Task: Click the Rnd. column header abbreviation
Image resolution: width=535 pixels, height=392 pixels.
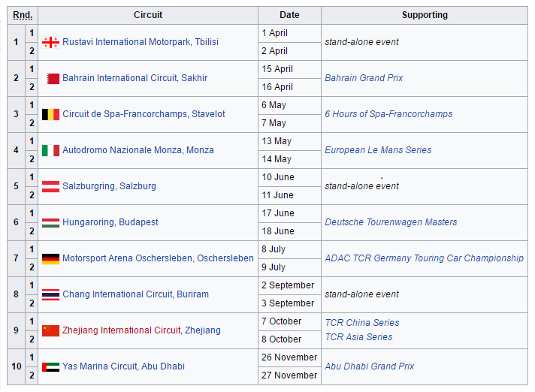Action: pyautogui.click(x=23, y=15)
